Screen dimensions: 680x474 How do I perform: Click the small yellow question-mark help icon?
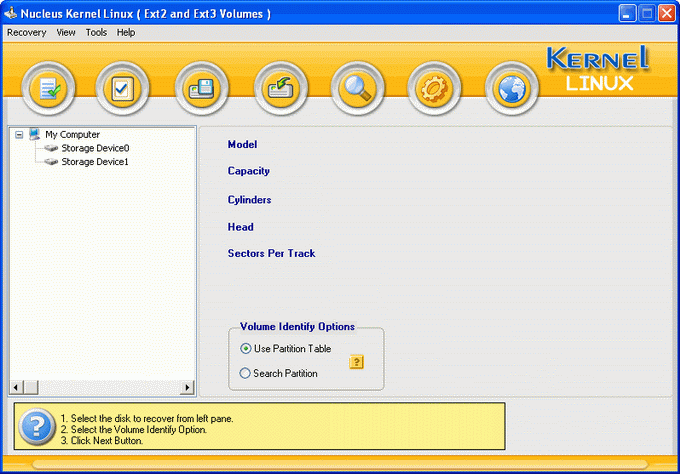click(x=356, y=362)
